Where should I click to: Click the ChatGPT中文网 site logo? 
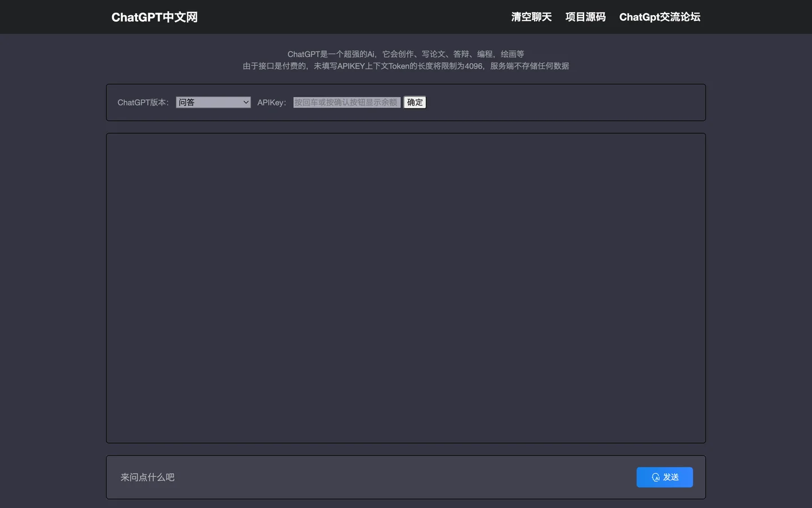click(x=155, y=17)
